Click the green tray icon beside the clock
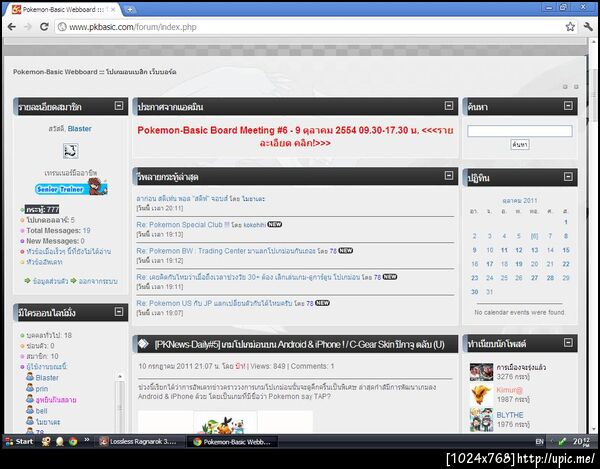 562,442
